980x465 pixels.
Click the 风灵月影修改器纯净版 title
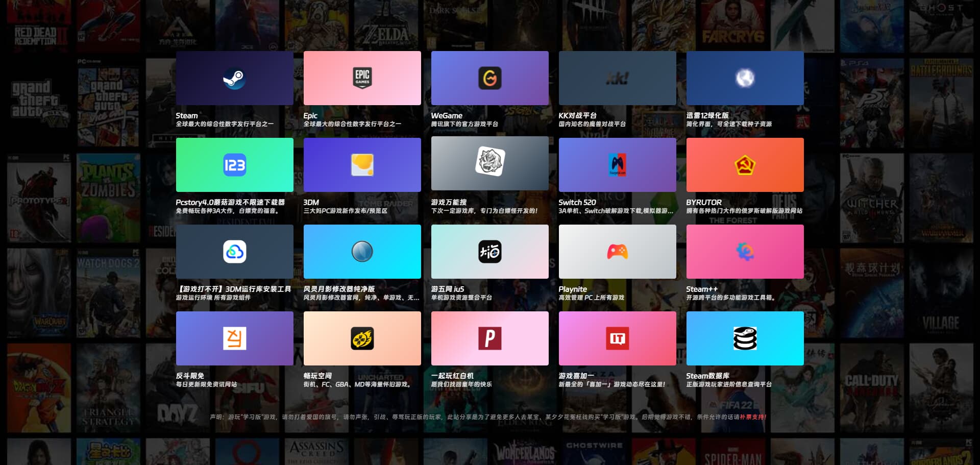339,289
